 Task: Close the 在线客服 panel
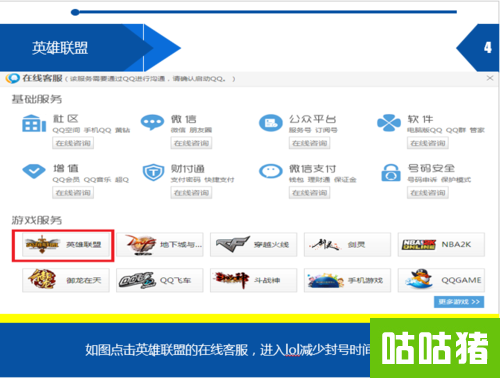[490, 78]
